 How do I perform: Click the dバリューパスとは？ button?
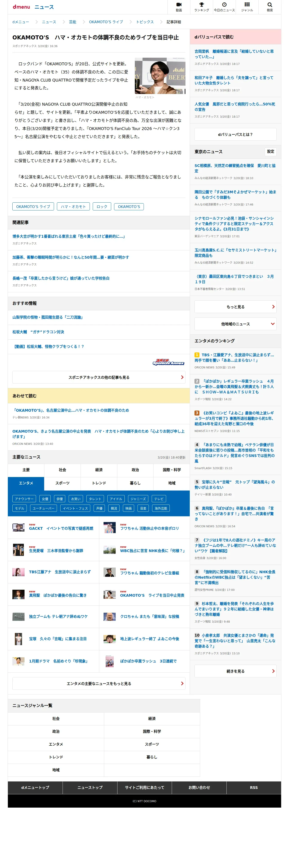(x=235, y=135)
